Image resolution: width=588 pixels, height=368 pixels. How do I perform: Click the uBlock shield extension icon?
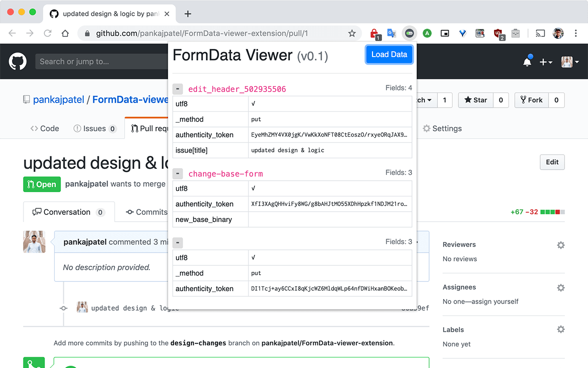498,34
